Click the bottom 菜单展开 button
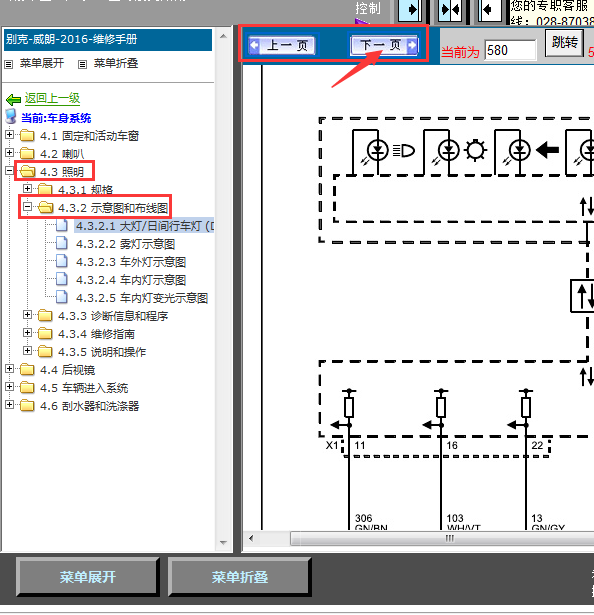The width and height of the screenshot is (594, 615). pyautogui.click(x=87, y=577)
